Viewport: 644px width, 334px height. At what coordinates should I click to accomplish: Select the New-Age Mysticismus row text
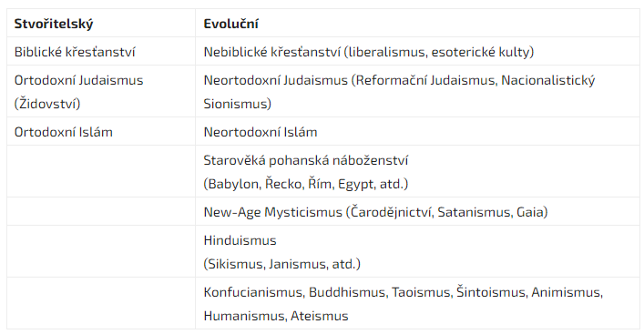375,212
